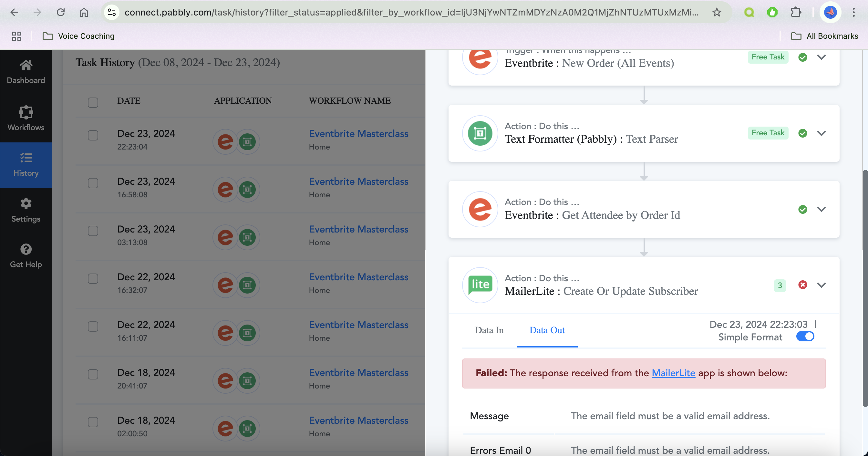Viewport: 868px width, 456px height.
Task: Click the green success check on Text Parser step
Action: [x=803, y=133]
